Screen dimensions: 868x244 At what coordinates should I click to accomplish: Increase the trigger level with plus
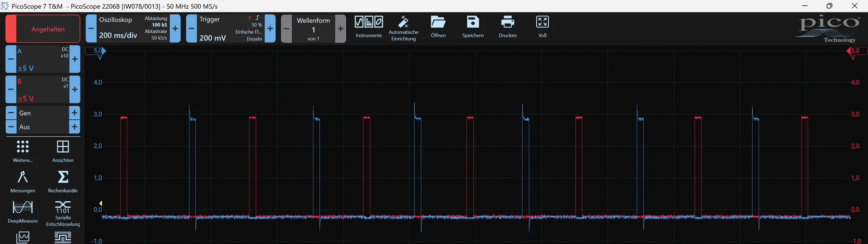click(270, 28)
